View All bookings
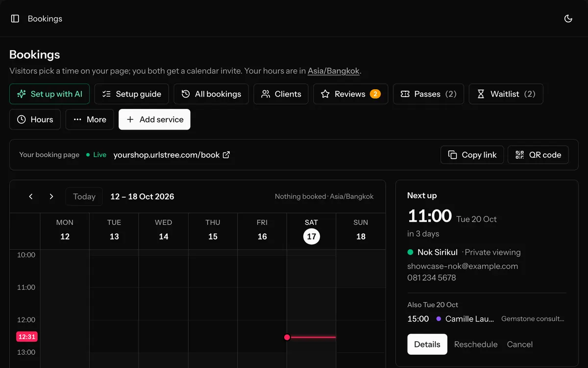The image size is (588, 368). 211,94
